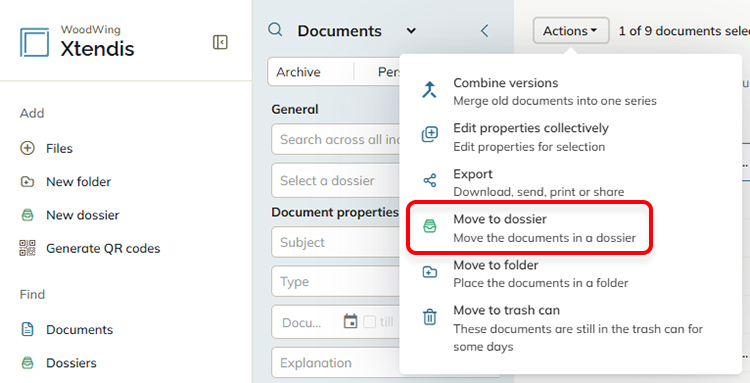The height and width of the screenshot is (383, 750).
Task: Tick the till date checkbox
Action: point(369,321)
